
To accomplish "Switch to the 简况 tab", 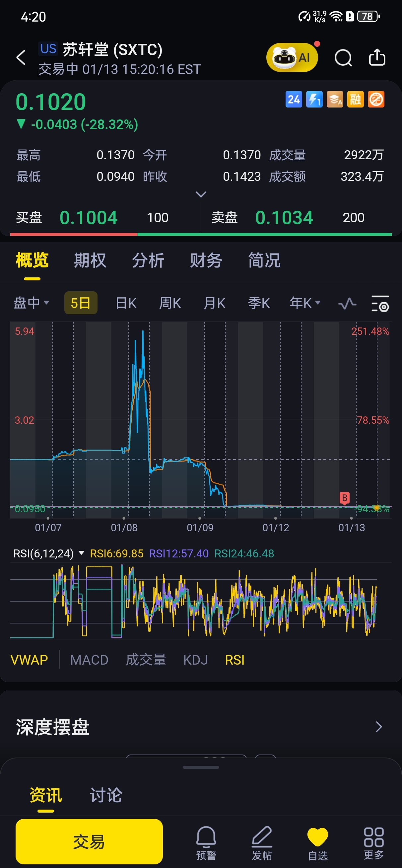I will pyautogui.click(x=264, y=260).
